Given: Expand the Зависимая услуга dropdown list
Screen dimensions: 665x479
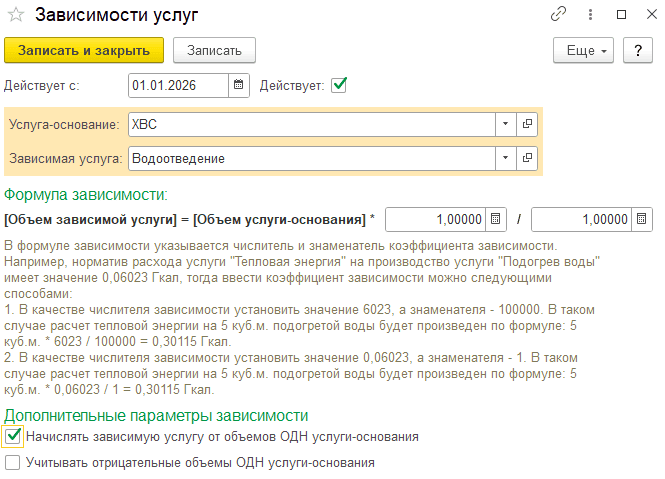Looking at the screenshot, I should 506,158.
